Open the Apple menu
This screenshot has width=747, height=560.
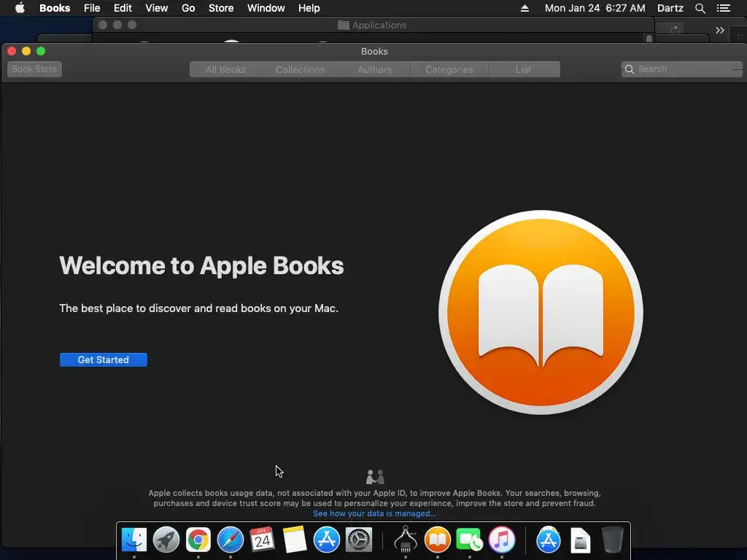[20, 8]
